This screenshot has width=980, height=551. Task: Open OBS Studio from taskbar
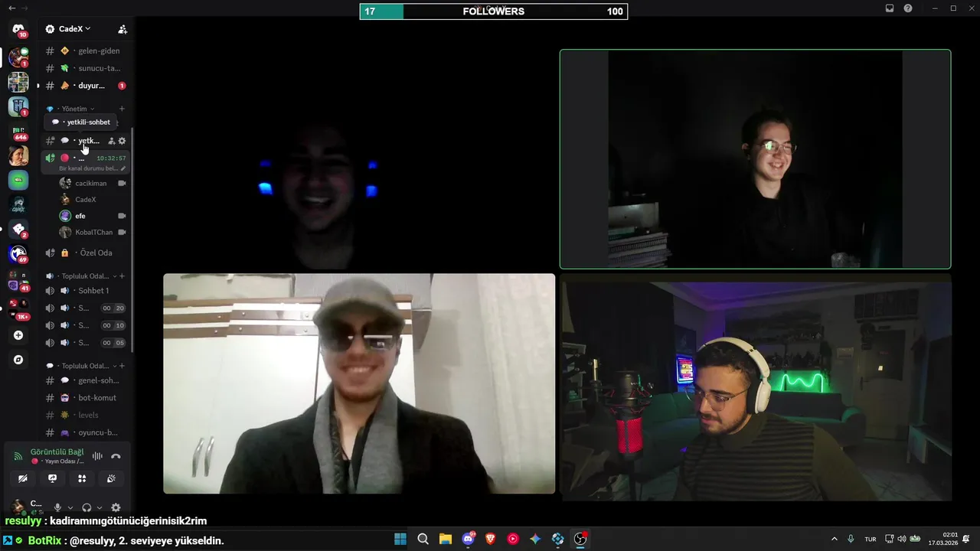(580, 539)
